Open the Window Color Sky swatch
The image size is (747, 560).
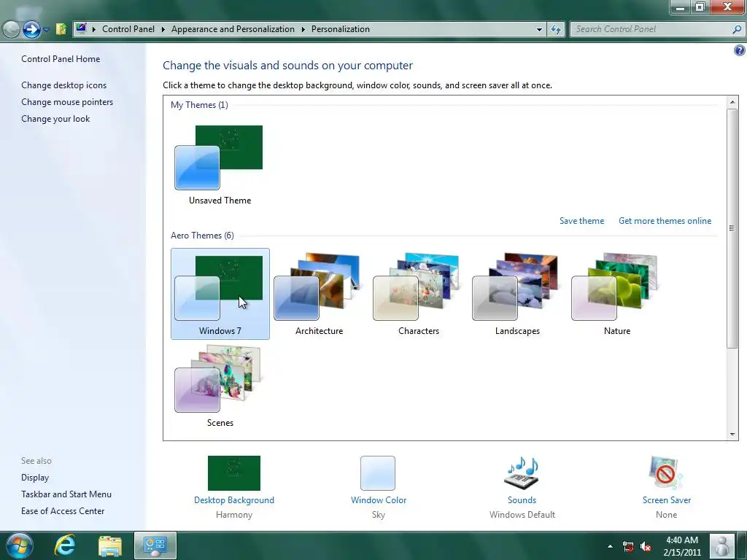[x=378, y=472]
